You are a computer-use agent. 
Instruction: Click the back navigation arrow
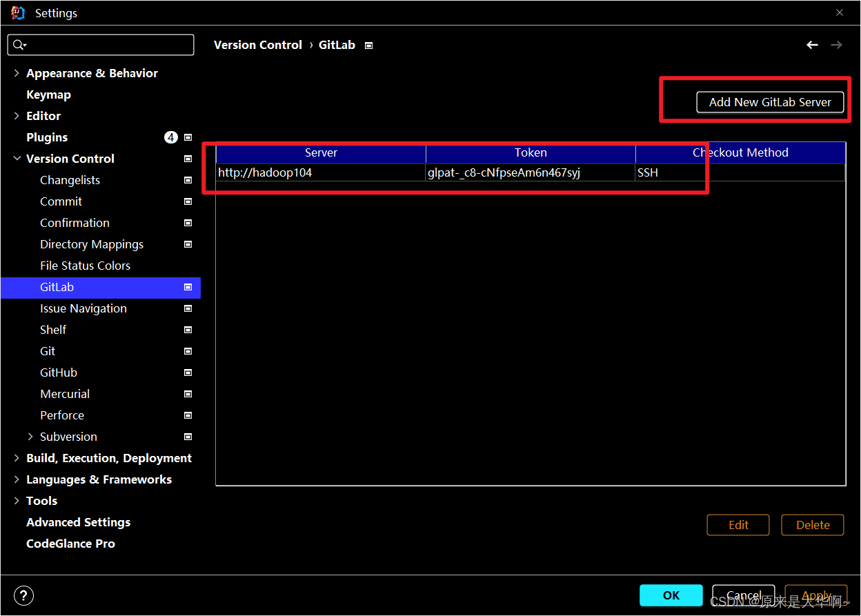pyautogui.click(x=812, y=44)
